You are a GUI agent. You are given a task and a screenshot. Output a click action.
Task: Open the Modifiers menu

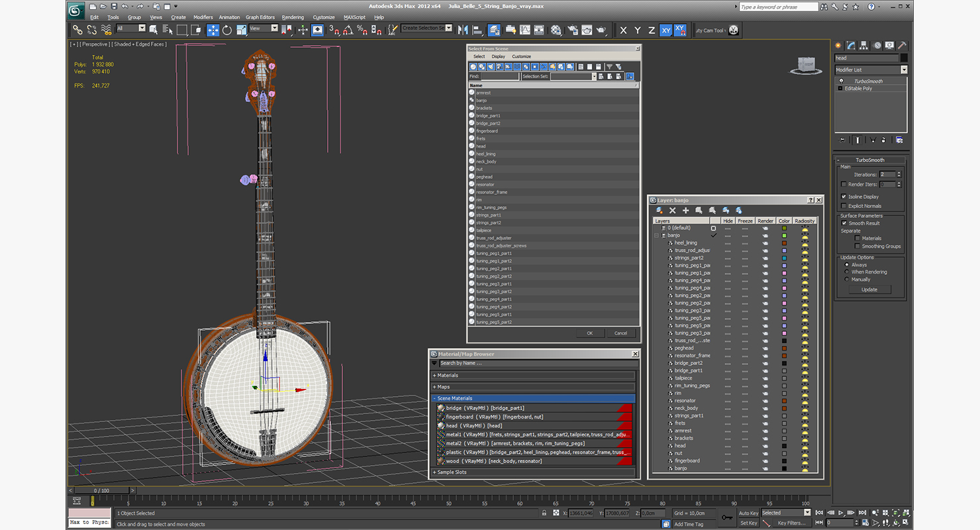[203, 17]
